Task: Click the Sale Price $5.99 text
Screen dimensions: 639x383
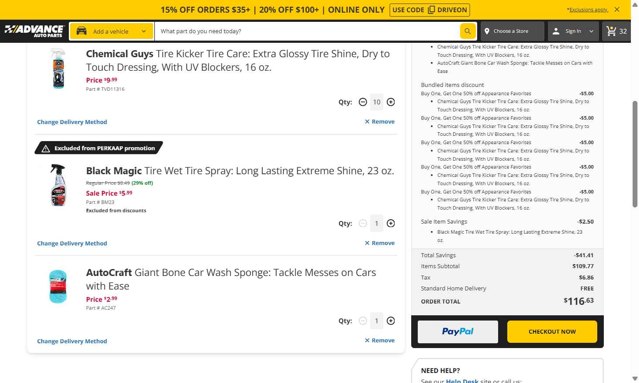Action: [x=109, y=193]
